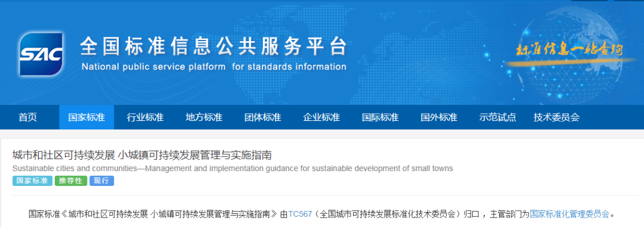Click the SAC logo icon
The image size is (644, 227).
tap(41, 54)
